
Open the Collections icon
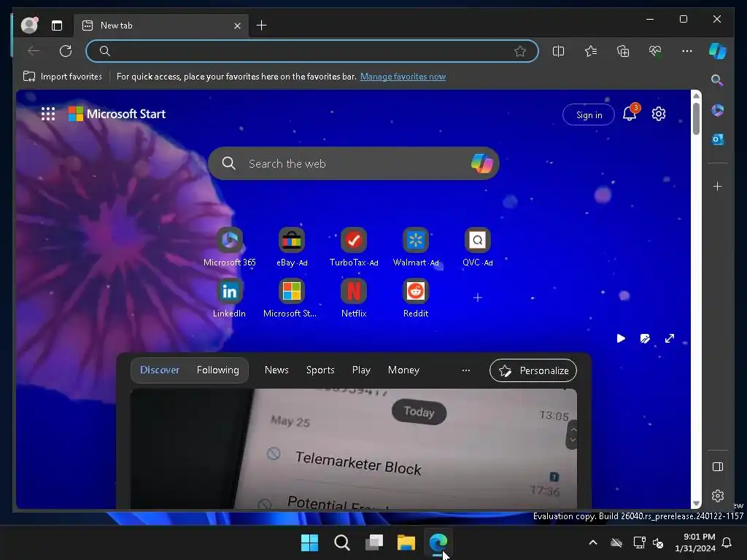point(623,51)
